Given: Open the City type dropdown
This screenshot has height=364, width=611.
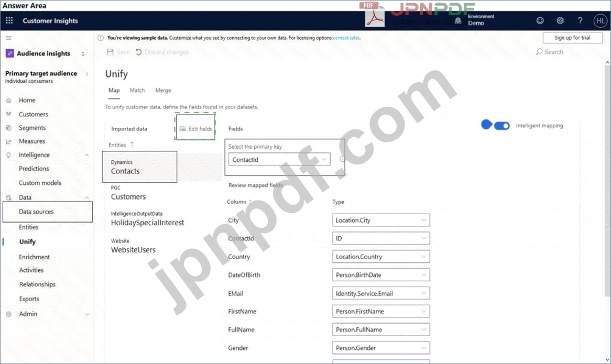Looking at the screenshot, I should [381, 220].
